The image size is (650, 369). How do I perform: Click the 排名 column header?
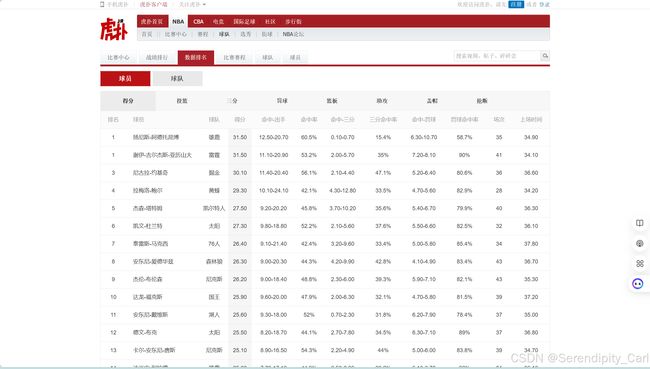pyautogui.click(x=113, y=119)
